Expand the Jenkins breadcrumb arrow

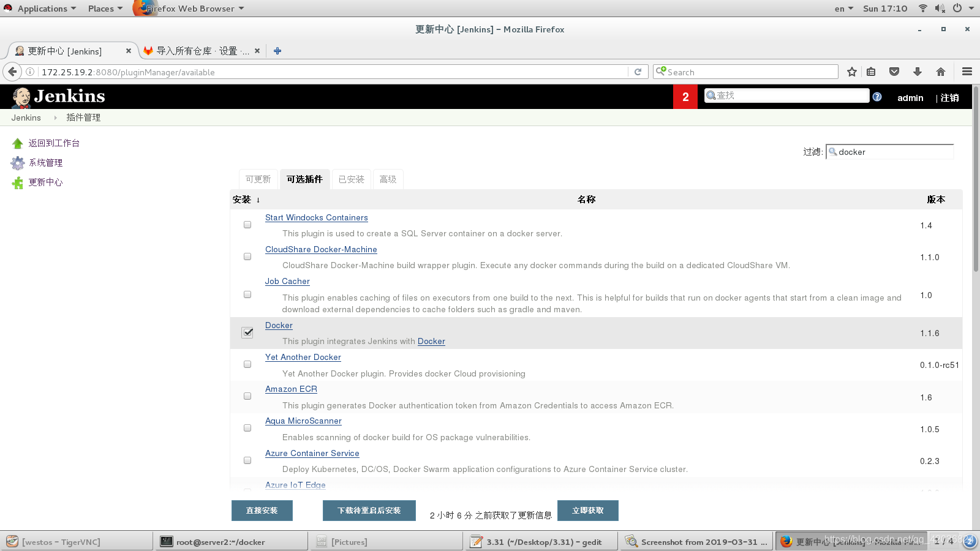(55, 118)
